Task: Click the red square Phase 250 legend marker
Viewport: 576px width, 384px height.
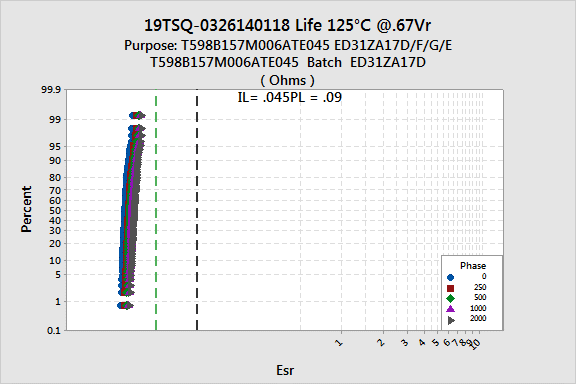Action: 450,288
